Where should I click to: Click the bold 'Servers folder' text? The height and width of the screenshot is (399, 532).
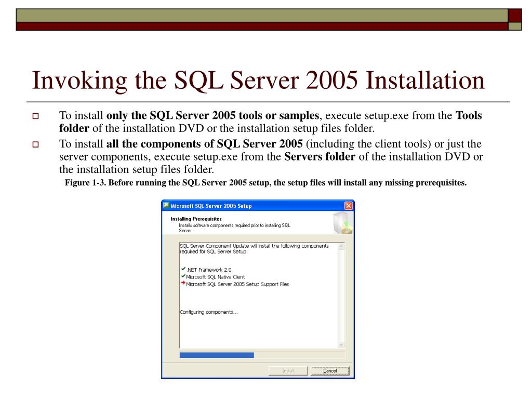[320, 156]
